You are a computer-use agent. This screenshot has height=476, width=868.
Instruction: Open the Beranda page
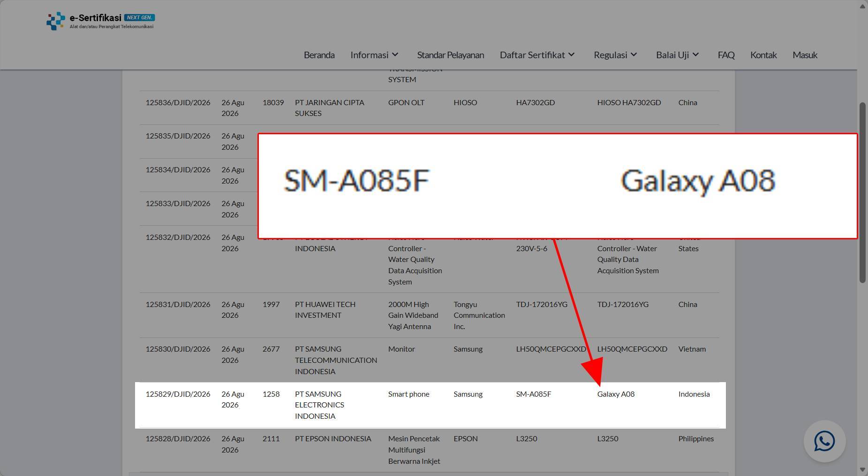(x=319, y=55)
